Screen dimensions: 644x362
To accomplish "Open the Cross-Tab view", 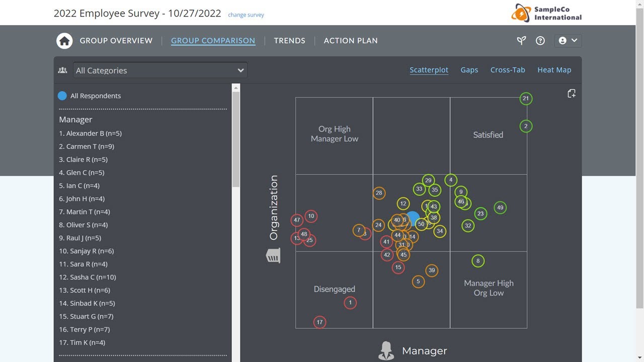I will (508, 70).
